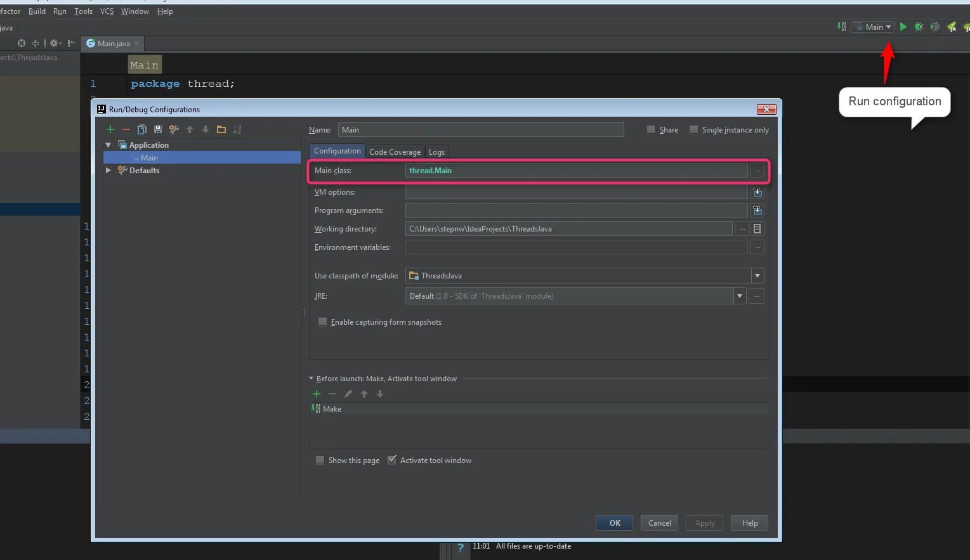Open the Use classpath of module dropdown
Screen dimensions: 970x560
[x=757, y=276]
